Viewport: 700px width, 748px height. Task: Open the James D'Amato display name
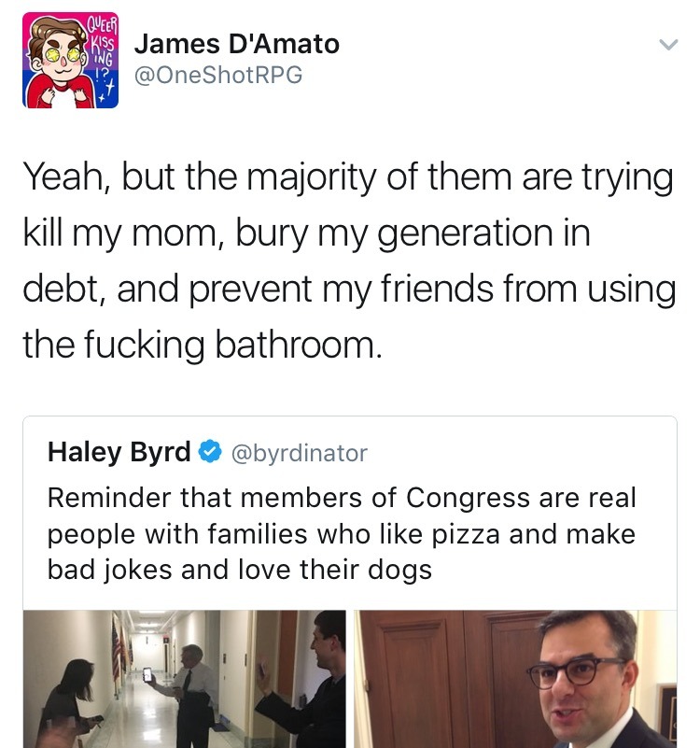tap(236, 45)
